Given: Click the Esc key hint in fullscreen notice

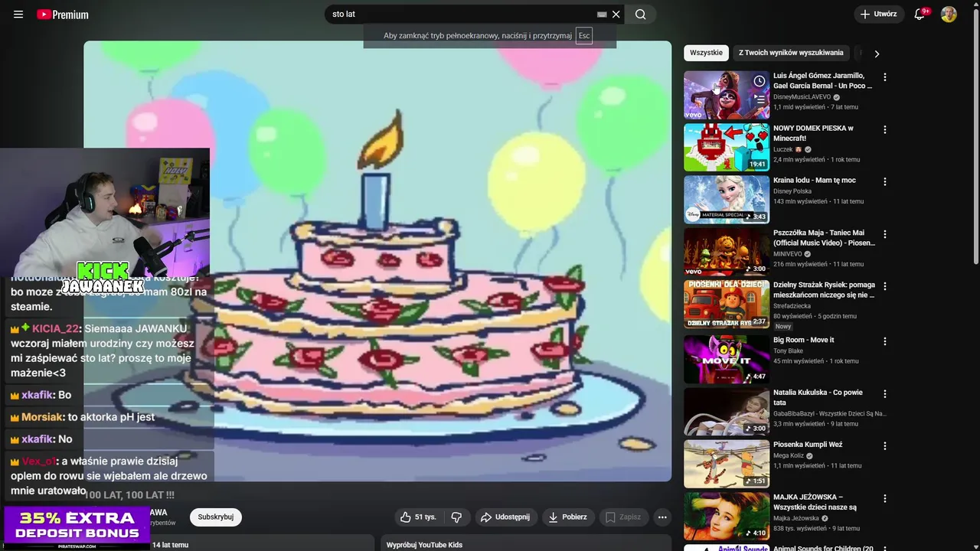Looking at the screenshot, I should 584,36.
